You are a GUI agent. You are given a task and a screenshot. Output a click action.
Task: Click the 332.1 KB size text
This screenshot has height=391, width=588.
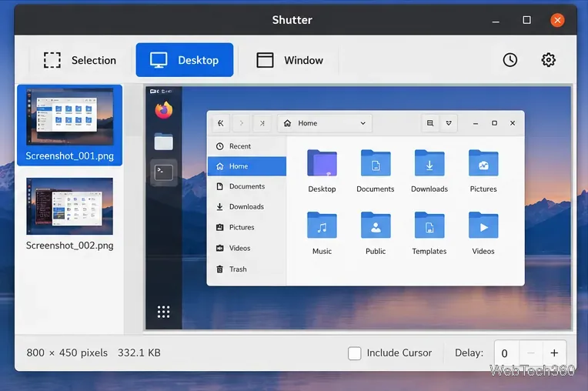tap(139, 353)
